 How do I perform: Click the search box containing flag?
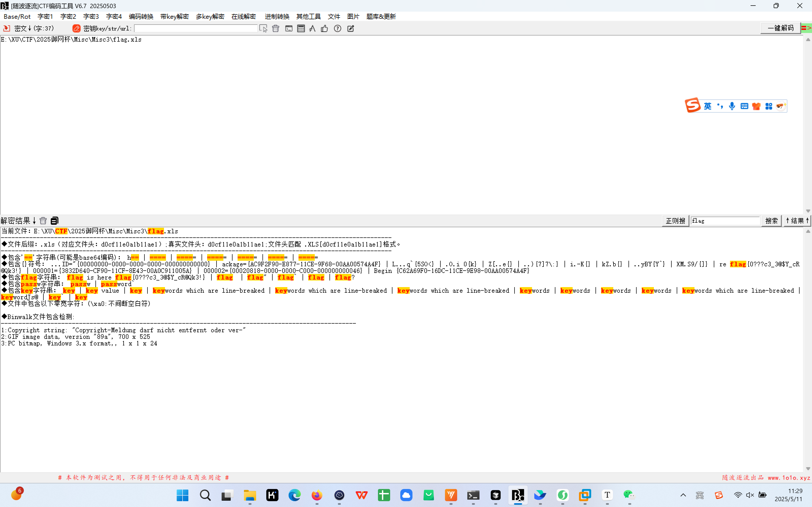pyautogui.click(x=725, y=221)
